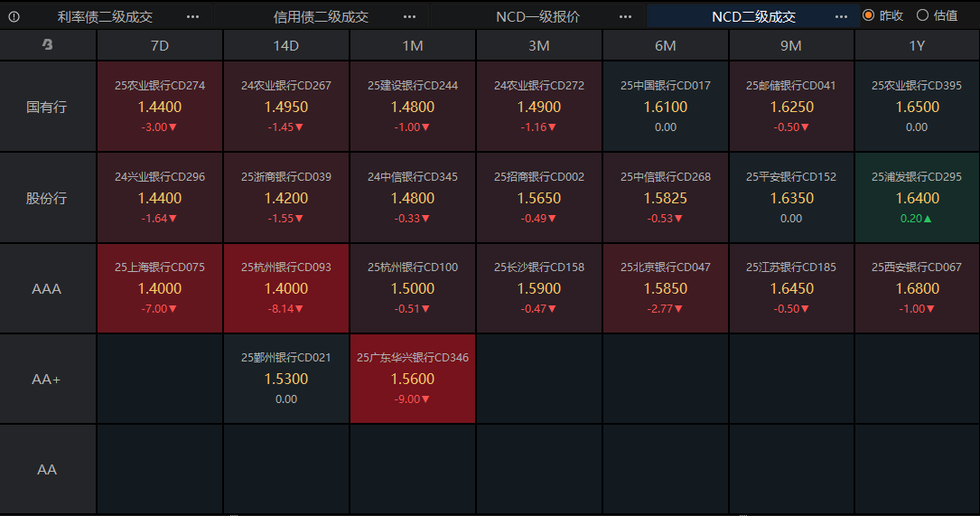Select the 昨收 radio button
Screen dimensions: 980x516
(x=868, y=15)
